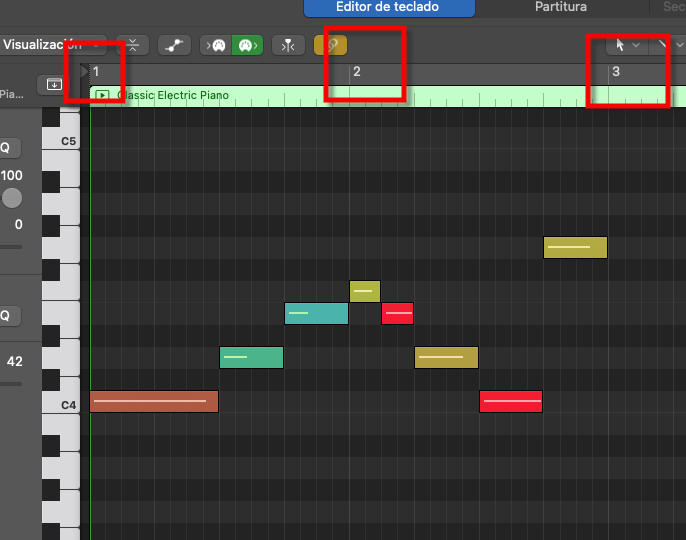Click the automation curve icon in toolbar
686x540 pixels.
(x=173, y=45)
